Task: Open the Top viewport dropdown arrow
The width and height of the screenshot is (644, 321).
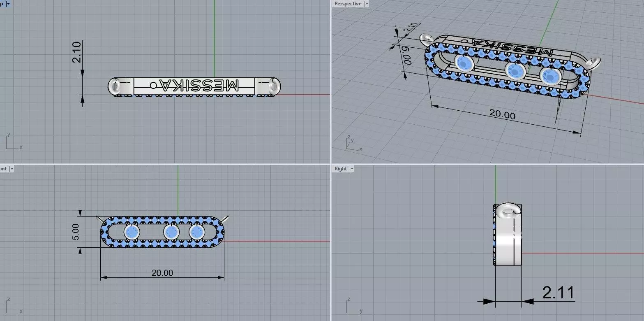Action: tap(9, 3)
